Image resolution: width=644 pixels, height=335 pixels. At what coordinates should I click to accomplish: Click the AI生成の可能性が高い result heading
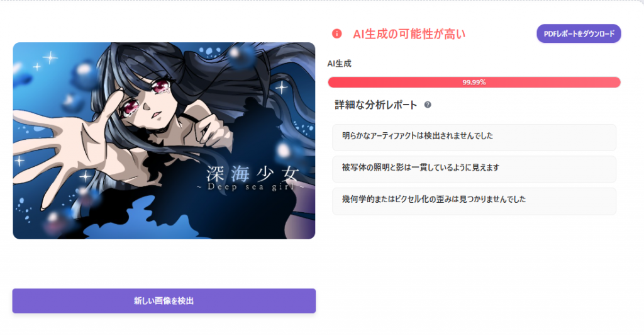coord(409,34)
